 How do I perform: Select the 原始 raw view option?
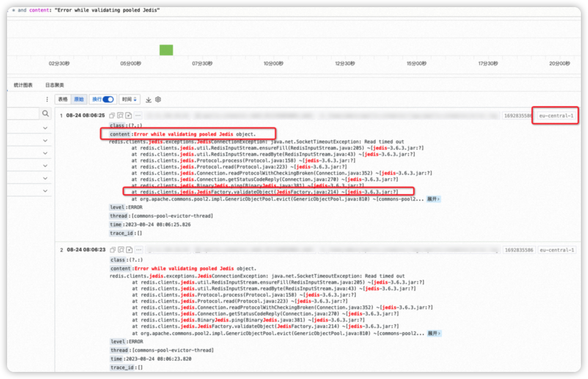[x=79, y=100]
